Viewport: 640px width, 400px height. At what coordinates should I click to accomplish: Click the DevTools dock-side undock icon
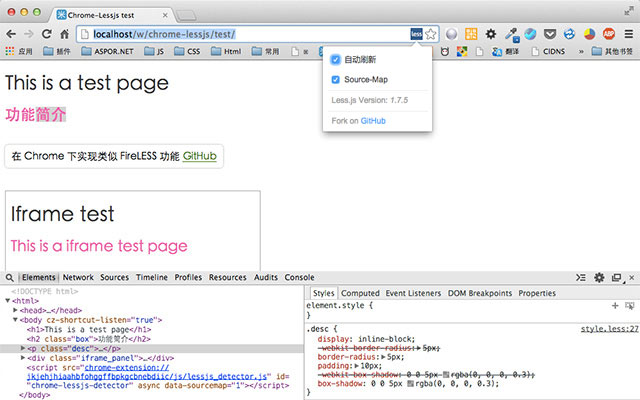point(617,278)
